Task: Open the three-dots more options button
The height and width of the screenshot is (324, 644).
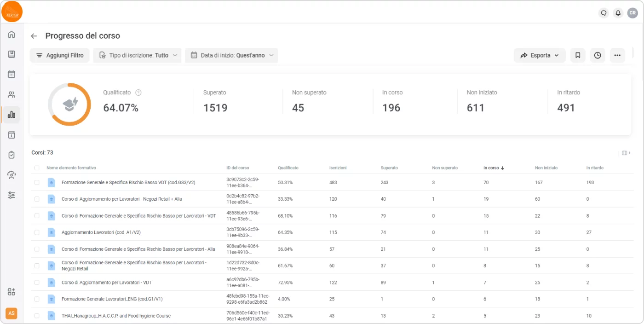Action: [x=617, y=55]
